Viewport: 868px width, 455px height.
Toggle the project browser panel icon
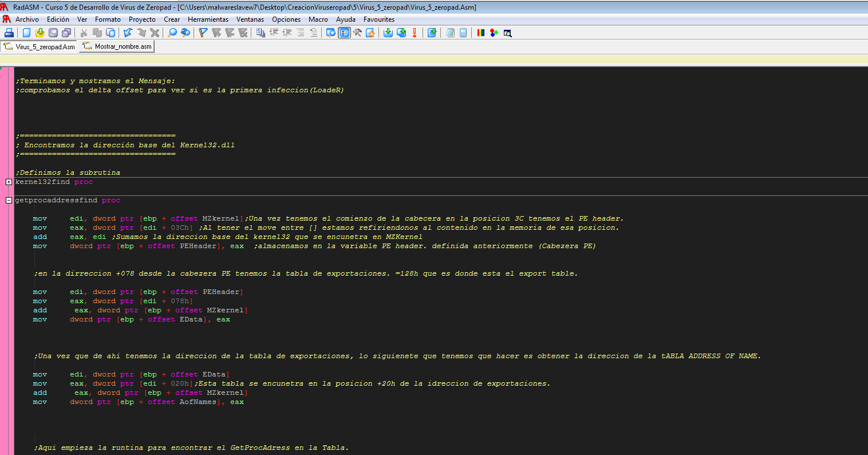[x=344, y=33]
